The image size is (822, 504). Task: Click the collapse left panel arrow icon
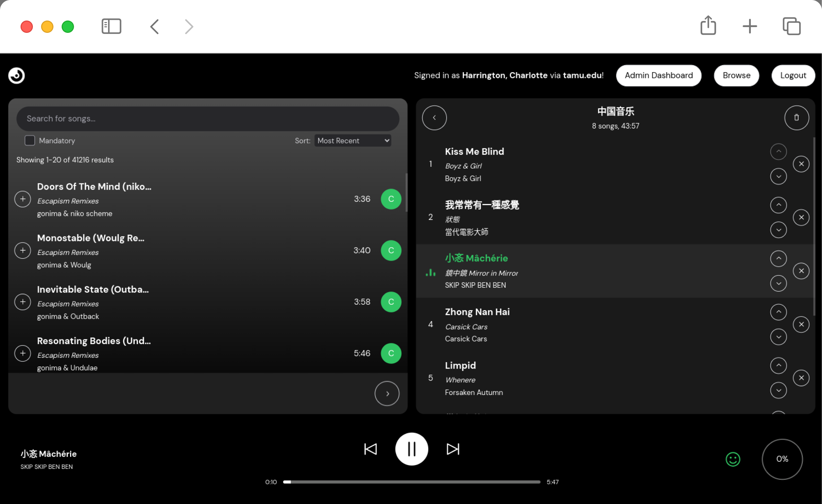click(434, 118)
